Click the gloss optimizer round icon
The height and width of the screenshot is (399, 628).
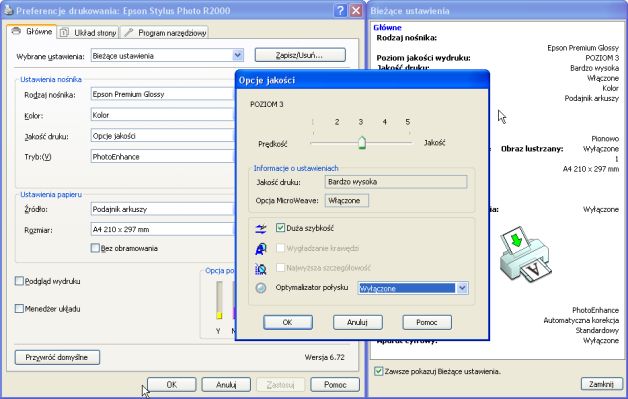click(x=261, y=288)
